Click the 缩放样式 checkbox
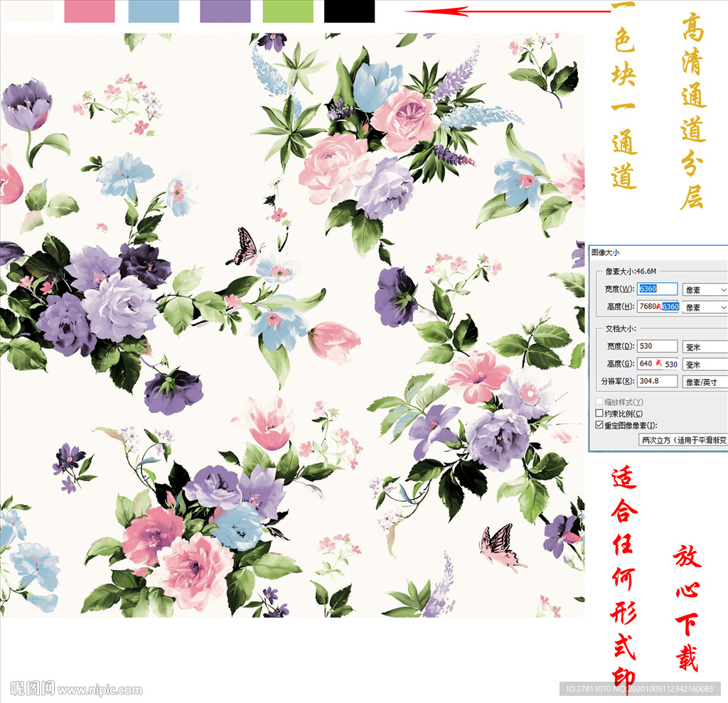728x703 pixels. [x=599, y=402]
